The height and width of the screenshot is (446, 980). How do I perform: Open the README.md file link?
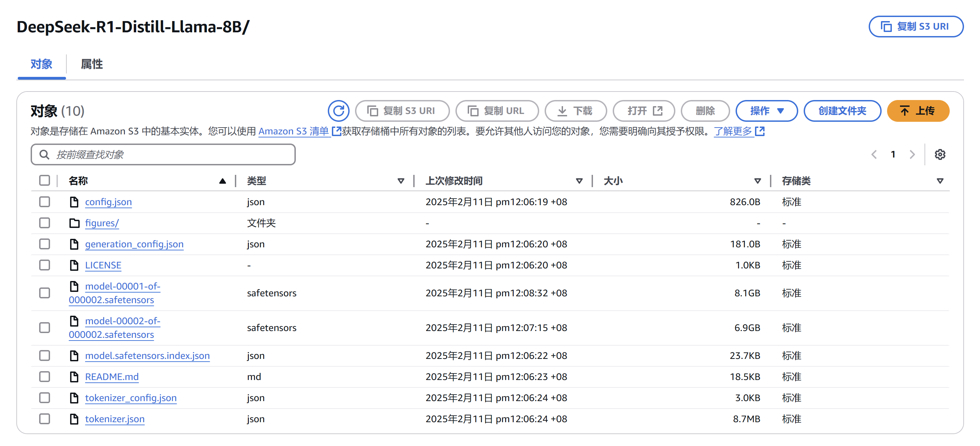[x=111, y=377]
